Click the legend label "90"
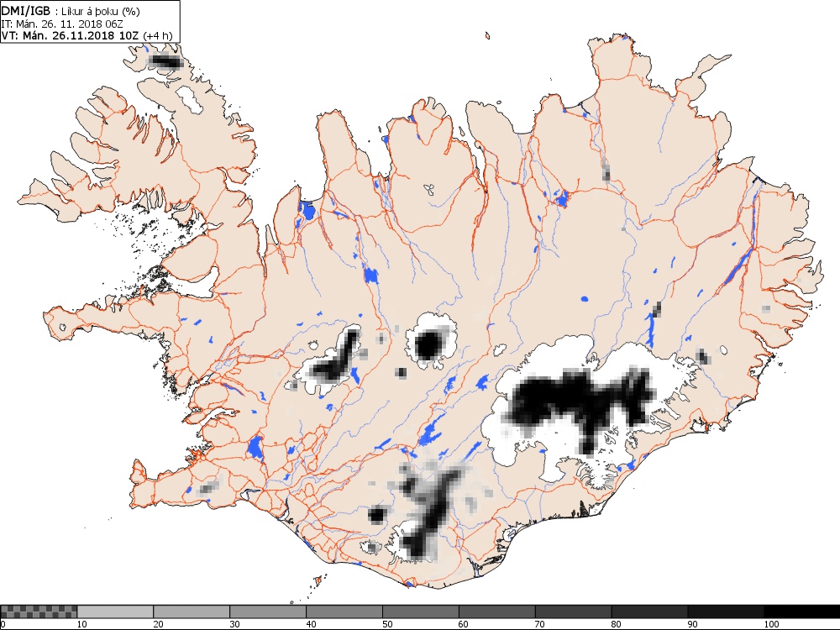Image resolution: width=840 pixels, height=630 pixels. (x=693, y=624)
